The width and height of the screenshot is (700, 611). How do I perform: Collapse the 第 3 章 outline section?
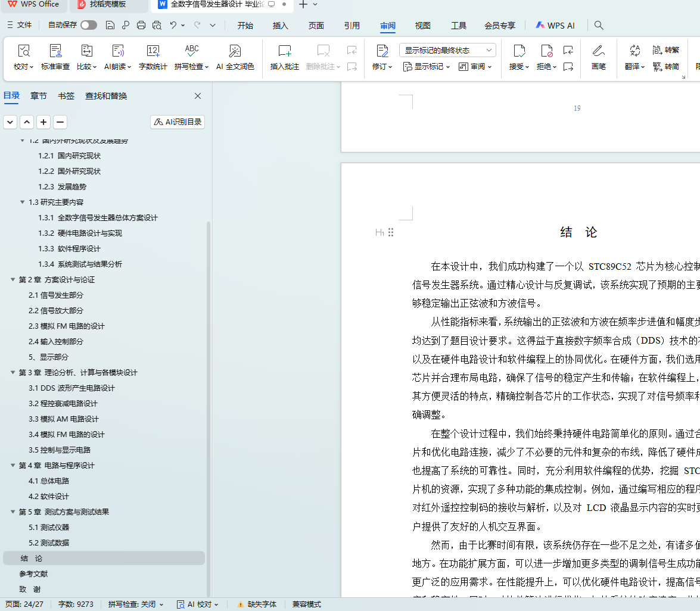[x=13, y=373]
